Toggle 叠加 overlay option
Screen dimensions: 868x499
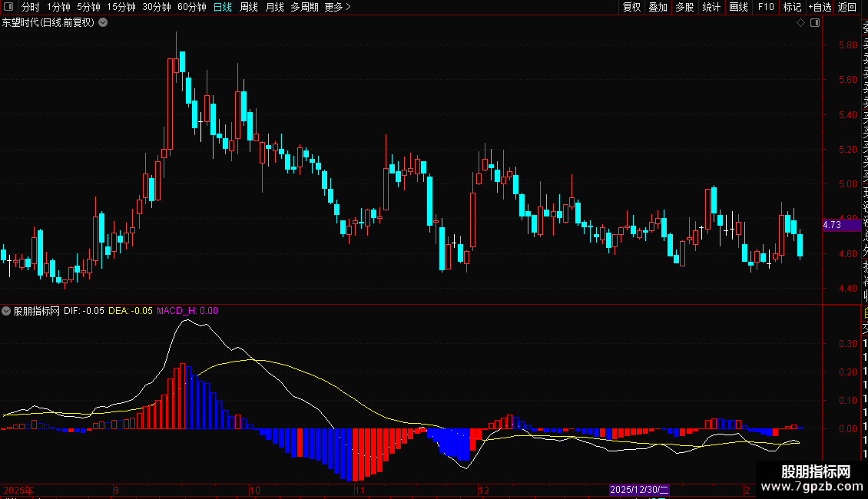[x=658, y=7]
